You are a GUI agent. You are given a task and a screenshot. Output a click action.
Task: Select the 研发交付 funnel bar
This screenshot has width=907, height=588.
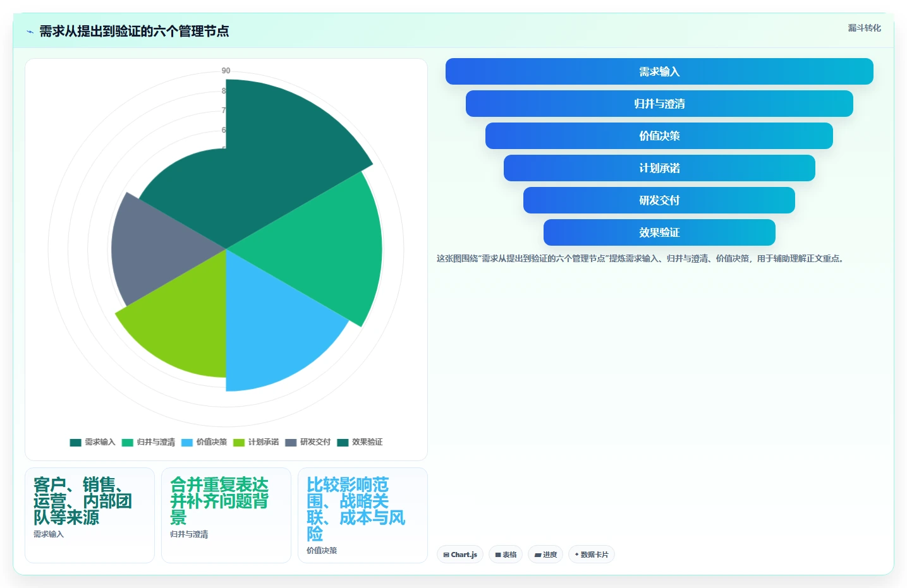coord(659,200)
